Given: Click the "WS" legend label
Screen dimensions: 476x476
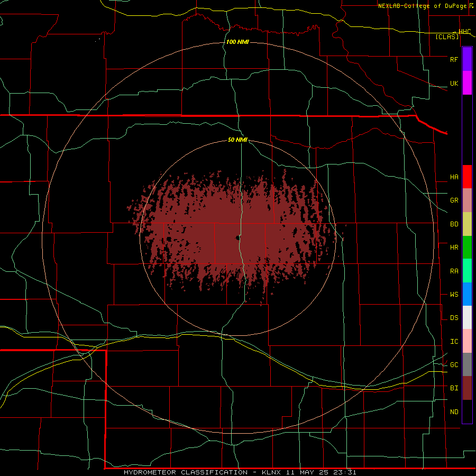Looking at the screenshot, I should point(454,294).
